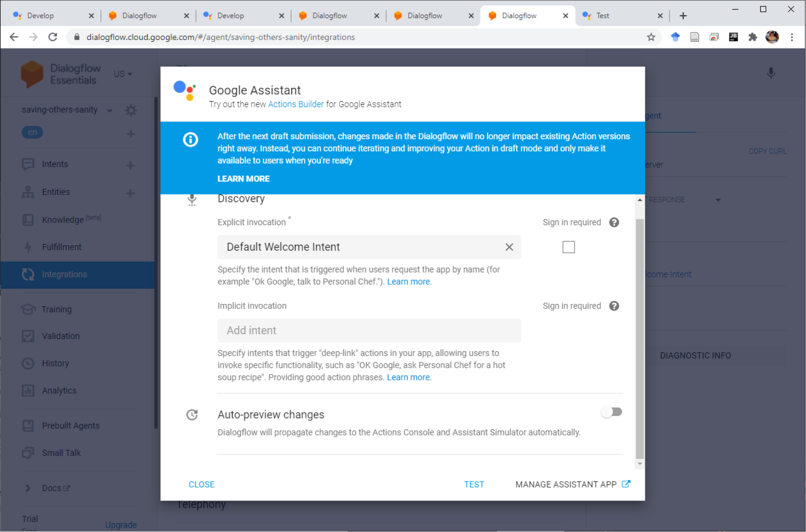Click the help icon beside explicit Sign in required
806x532 pixels.
[614, 222]
